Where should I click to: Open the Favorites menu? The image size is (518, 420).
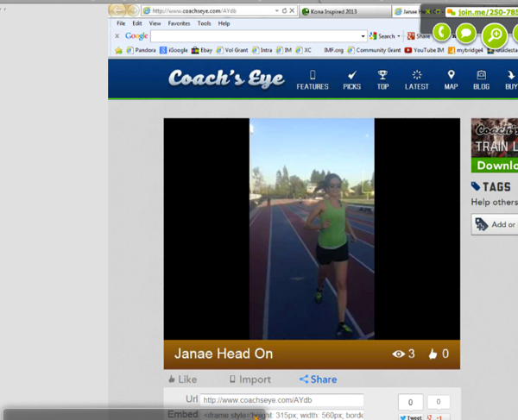tap(179, 23)
